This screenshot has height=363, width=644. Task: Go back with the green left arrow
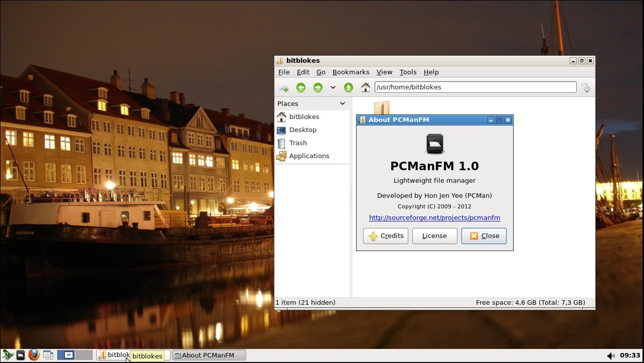coord(301,87)
